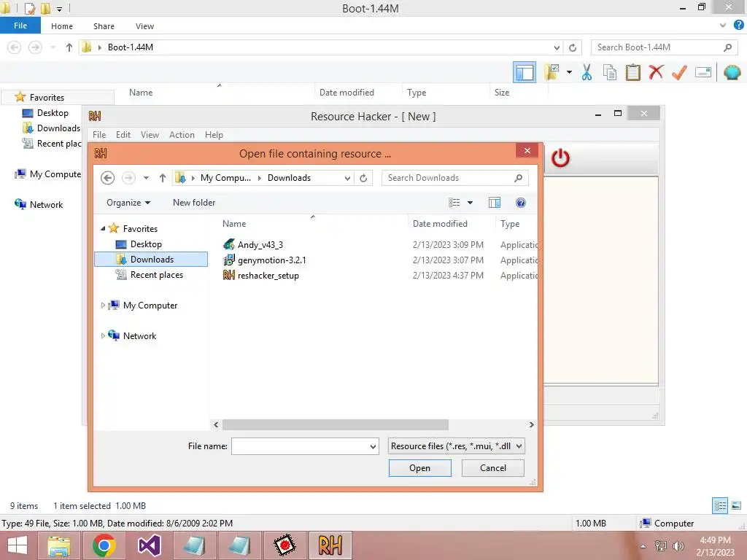Switch Explorer to details view icon in status bar

coord(720,505)
